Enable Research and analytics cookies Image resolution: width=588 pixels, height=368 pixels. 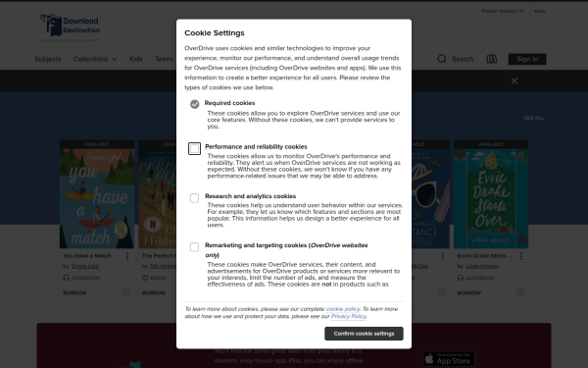coord(194,198)
